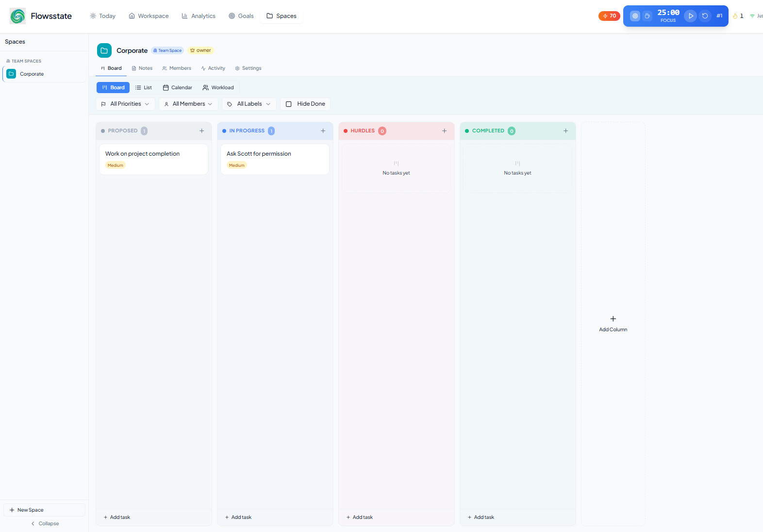The width and height of the screenshot is (763, 532).
Task: Open the Work on project completion card
Action: coord(154,159)
